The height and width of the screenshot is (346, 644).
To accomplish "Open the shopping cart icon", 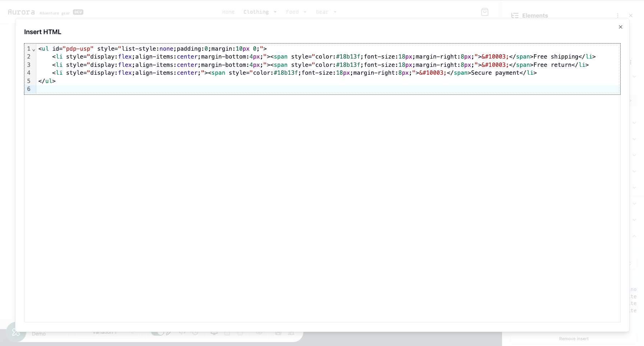I will point(484,12).
